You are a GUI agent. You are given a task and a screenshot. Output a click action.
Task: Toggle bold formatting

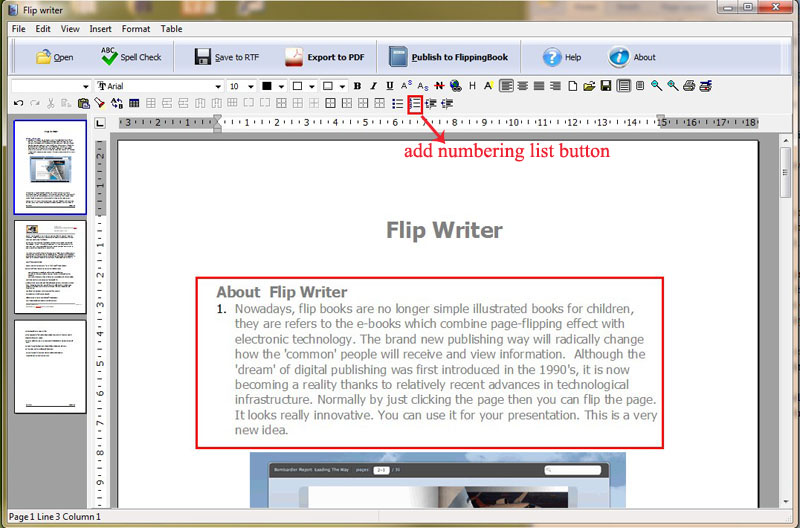tap(357, 86)
